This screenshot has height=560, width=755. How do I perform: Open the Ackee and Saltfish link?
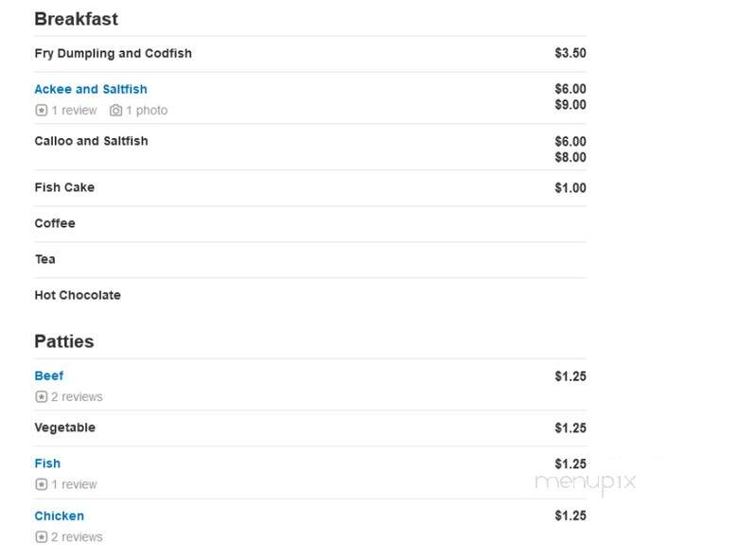coord(91,89)
